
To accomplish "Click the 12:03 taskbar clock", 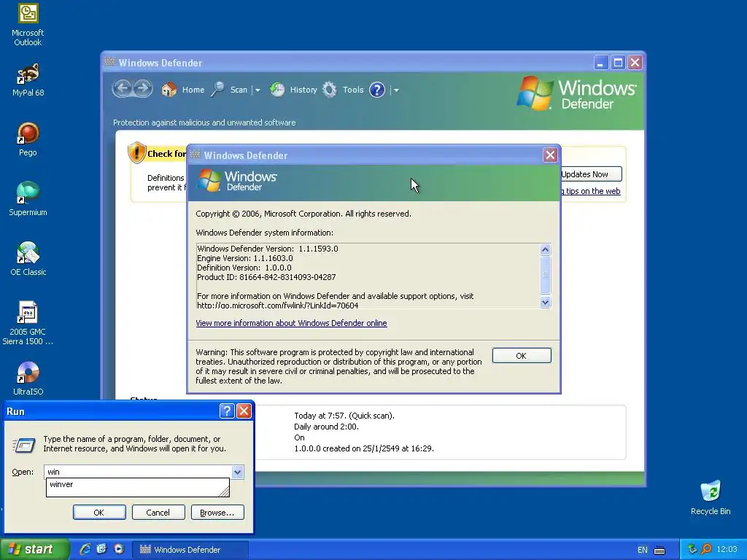I will (727, 550).
